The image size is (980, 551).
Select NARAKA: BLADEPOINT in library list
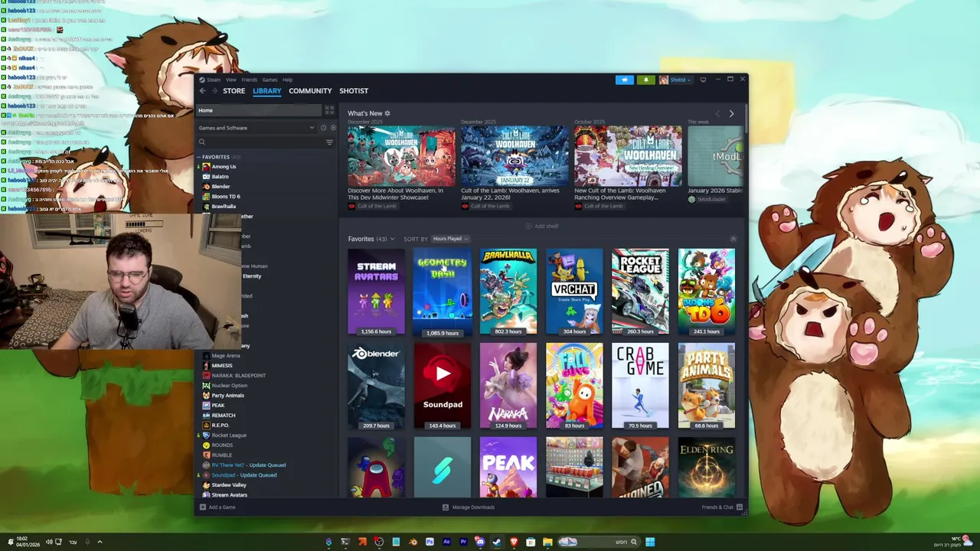[x=238, y=376]
